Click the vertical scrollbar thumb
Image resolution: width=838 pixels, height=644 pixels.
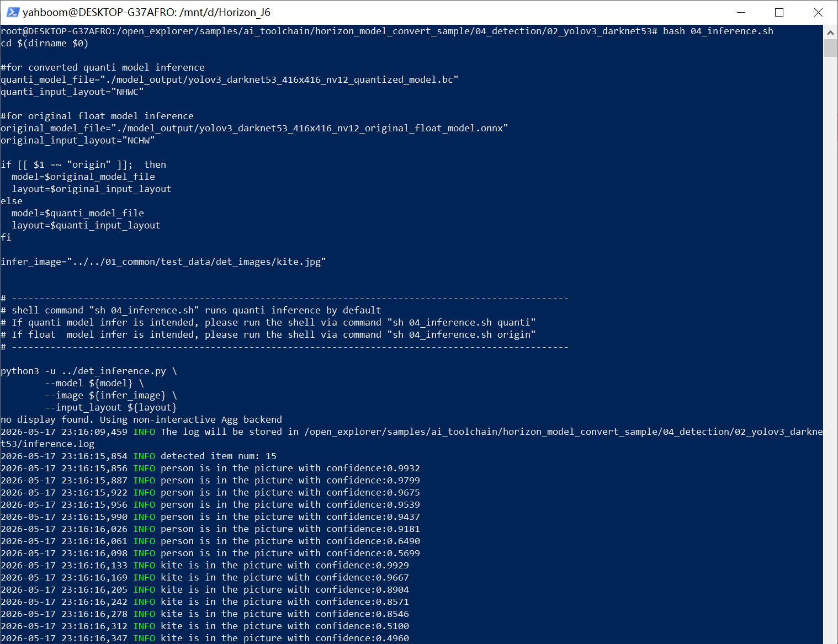point(830,48)
